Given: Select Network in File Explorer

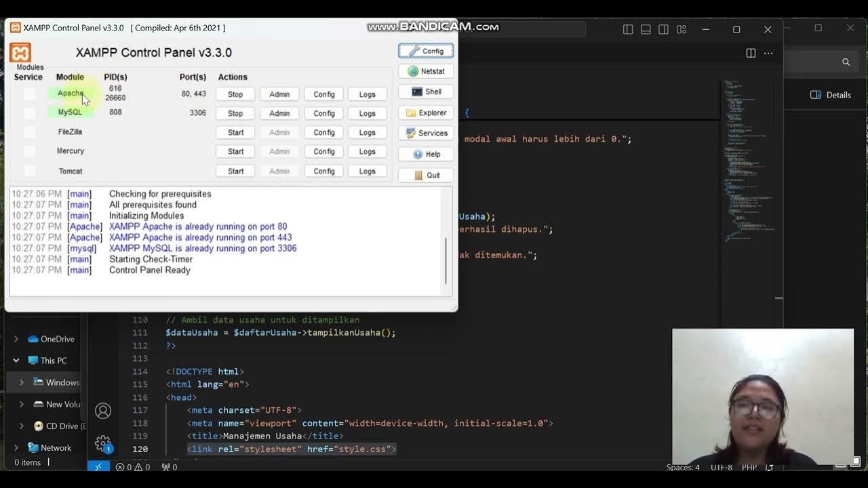Looking at the screenshot, I should [x=50, y=447].
